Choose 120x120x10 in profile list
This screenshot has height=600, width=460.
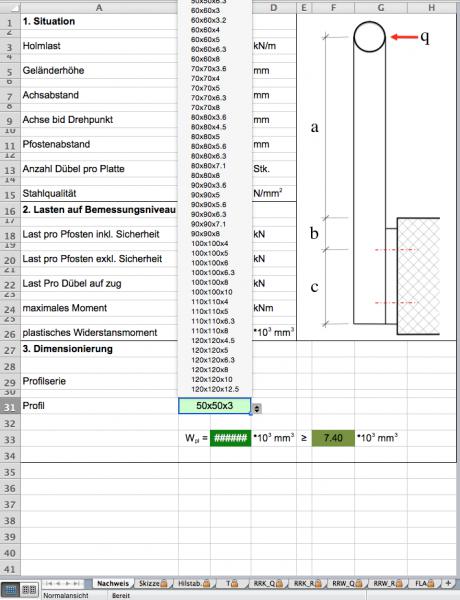pos(212,380)
